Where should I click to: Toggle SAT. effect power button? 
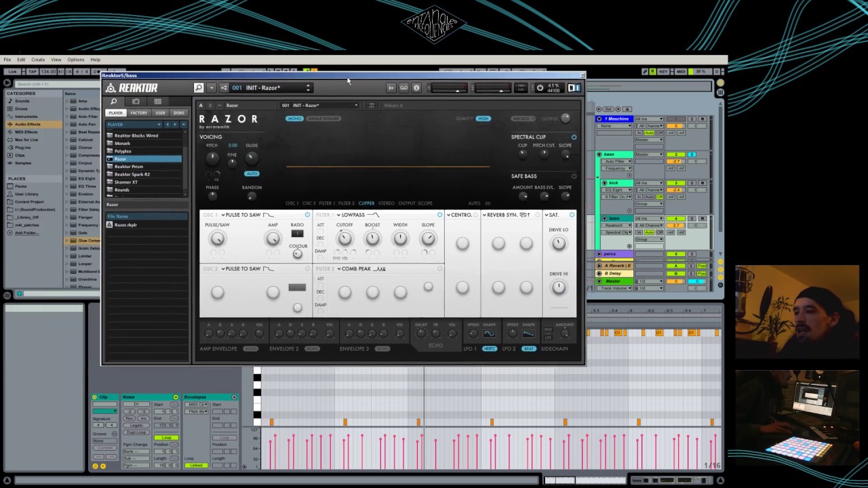[572, 215]
